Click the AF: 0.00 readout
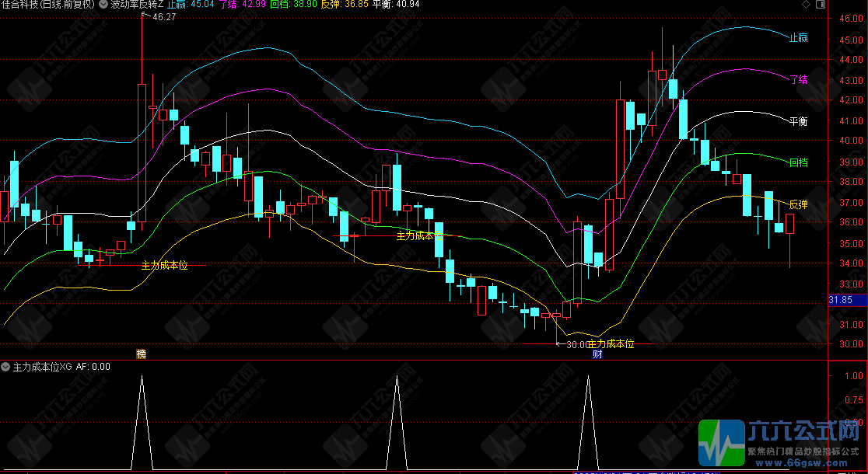 (x=93, y=367)
